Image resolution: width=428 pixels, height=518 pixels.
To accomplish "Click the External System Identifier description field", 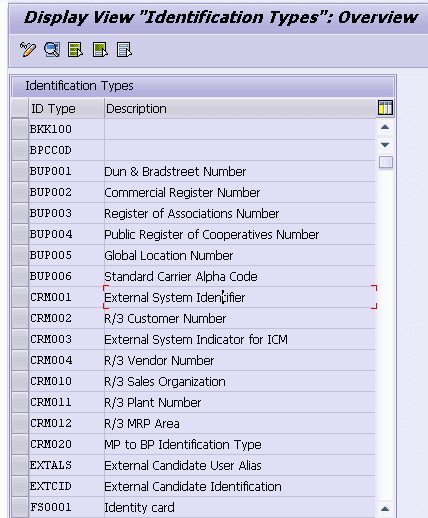I will click(x=240, y=297).
